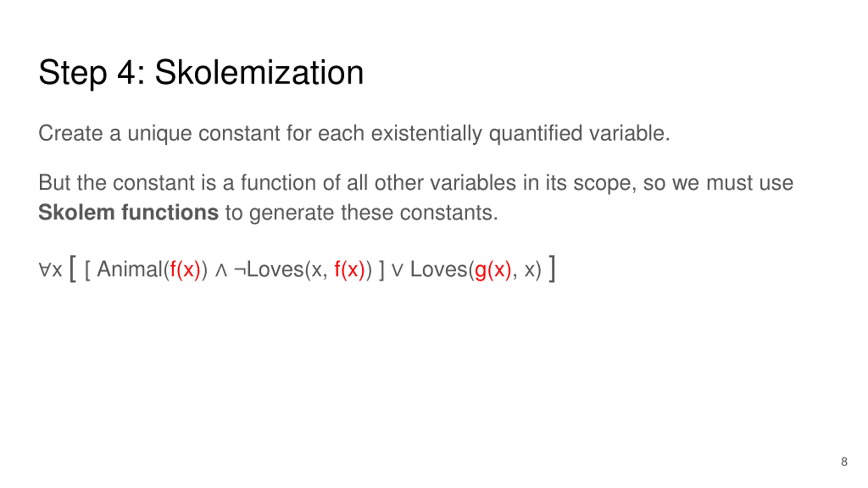Click the red g(x) term
This screenshot has width=868, height=488.
493,270
